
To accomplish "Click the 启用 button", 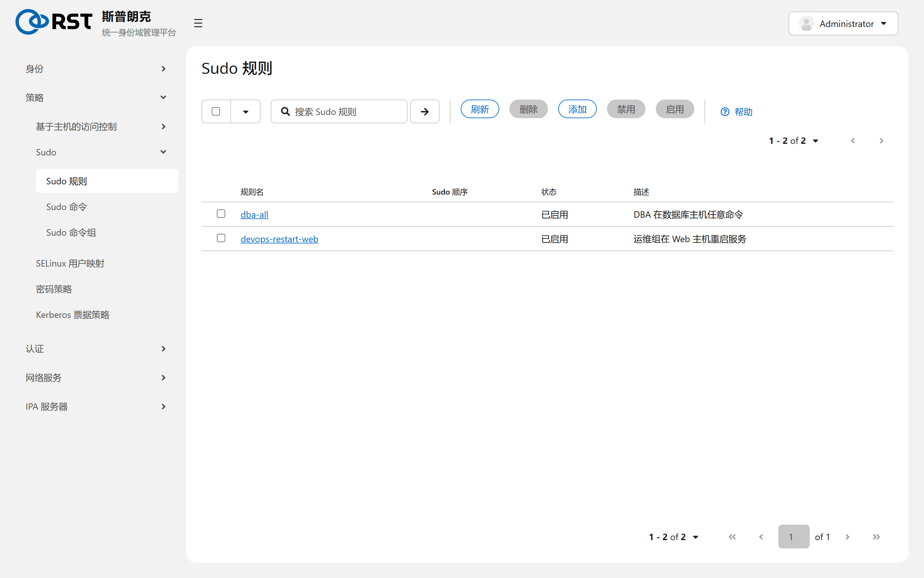I will tap(675, 109).
